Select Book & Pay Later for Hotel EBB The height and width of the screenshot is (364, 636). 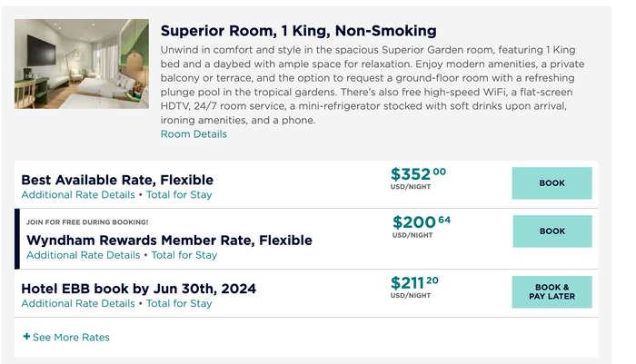pos(552,292)
